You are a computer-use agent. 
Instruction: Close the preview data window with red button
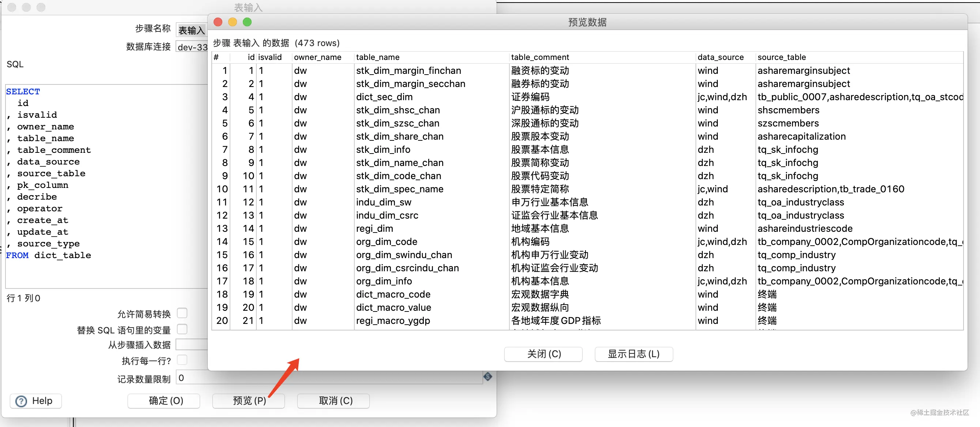(218, 22)
